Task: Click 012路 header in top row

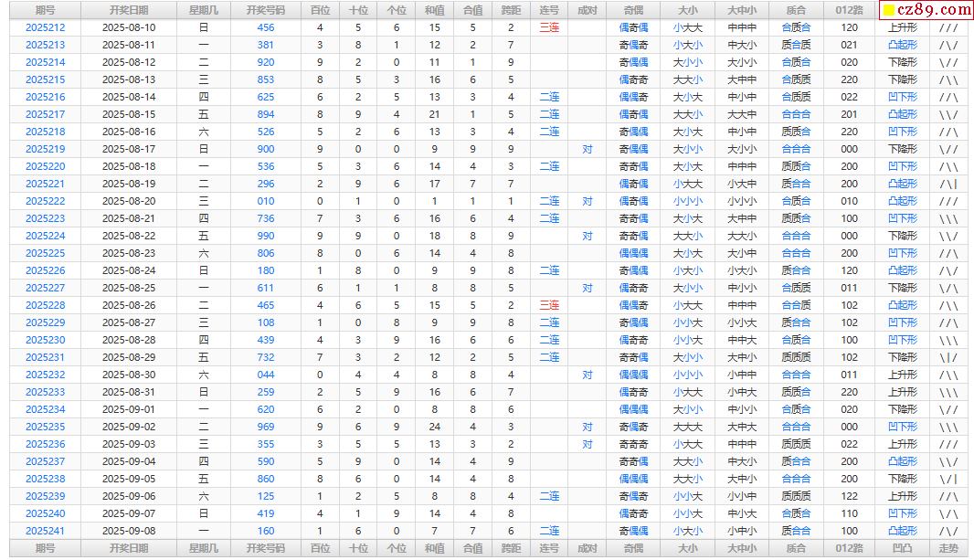Action: point(849,10)
